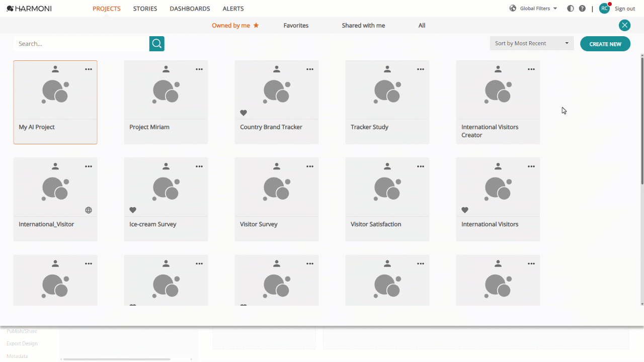The image size is (644, 362).
Task: Click Export Design in the background sidebar
Action: pos(22,343)
